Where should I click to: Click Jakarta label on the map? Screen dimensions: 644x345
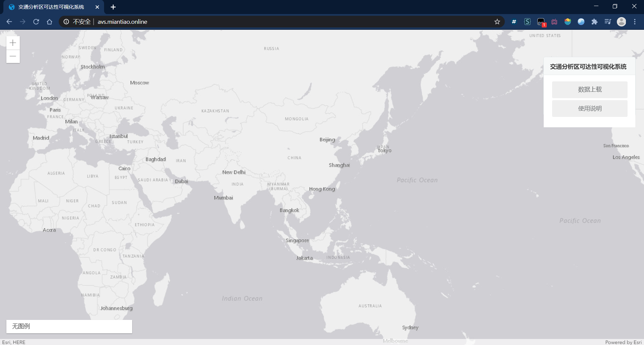point(305,258)
